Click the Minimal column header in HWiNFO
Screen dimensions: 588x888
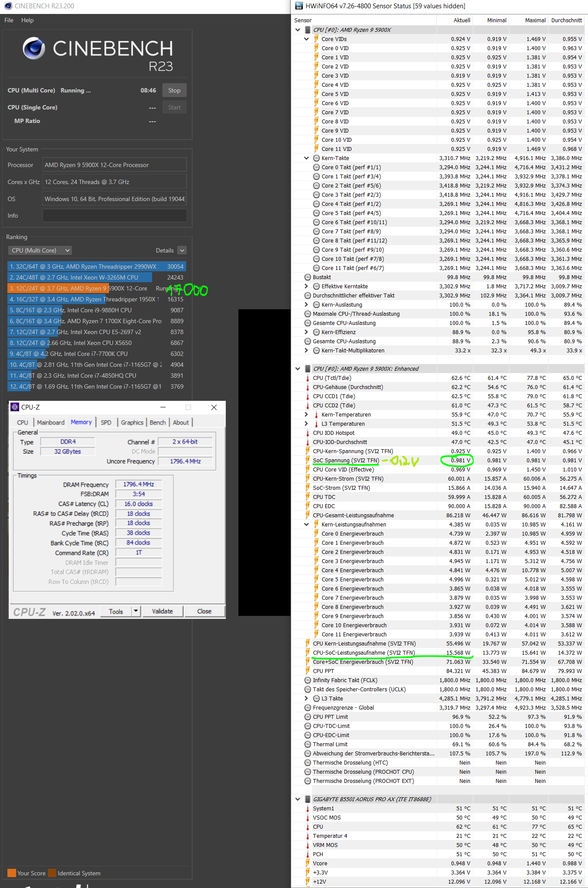point(497,20)
